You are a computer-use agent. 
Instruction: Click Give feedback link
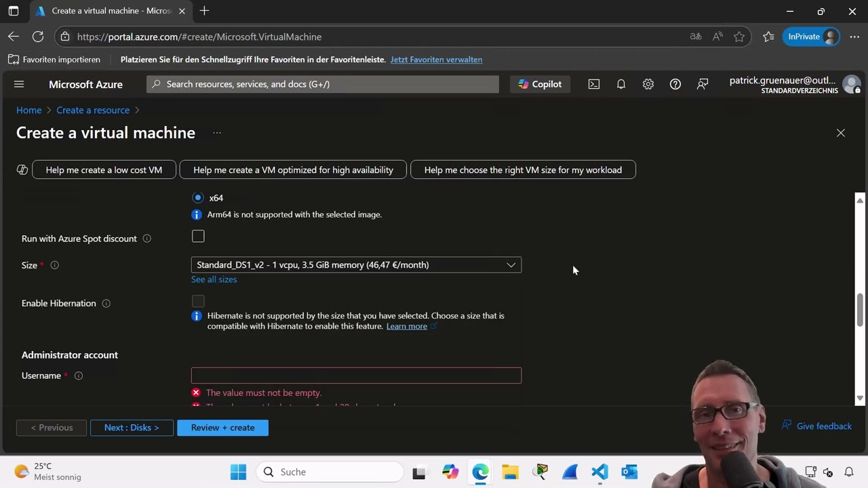click(816, 426)
